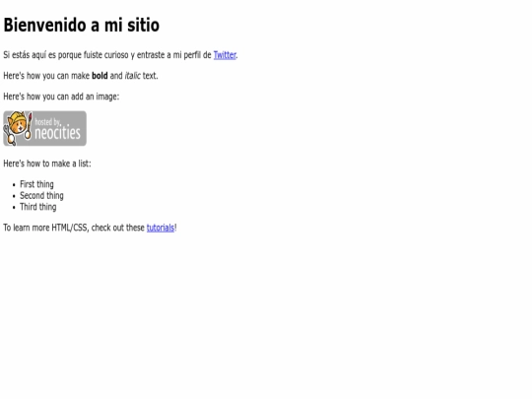532x399 pixels.
Task: Click the "Bienvenido a mi sitio" heading
Action: coord(82,25)
